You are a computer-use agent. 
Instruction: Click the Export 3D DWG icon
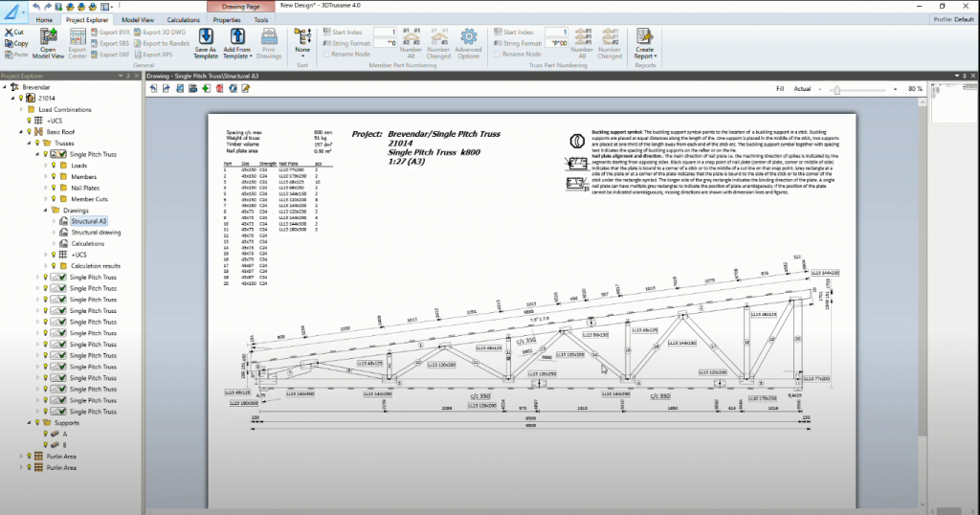138,32
